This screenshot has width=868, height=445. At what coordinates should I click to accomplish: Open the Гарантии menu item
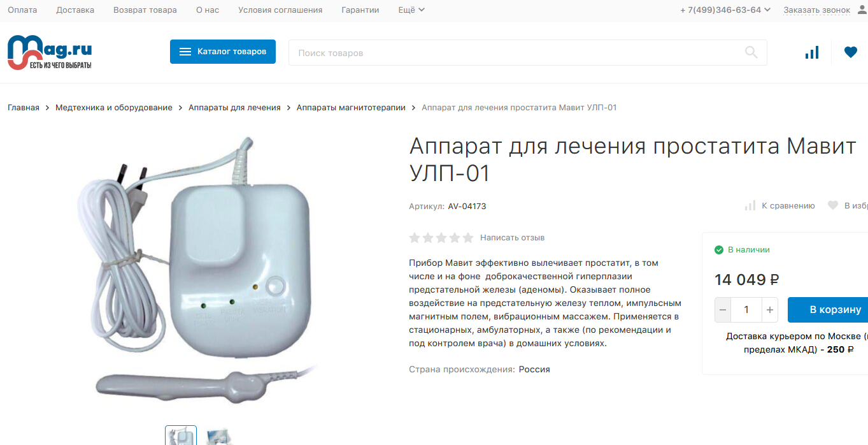click(360, 10)
